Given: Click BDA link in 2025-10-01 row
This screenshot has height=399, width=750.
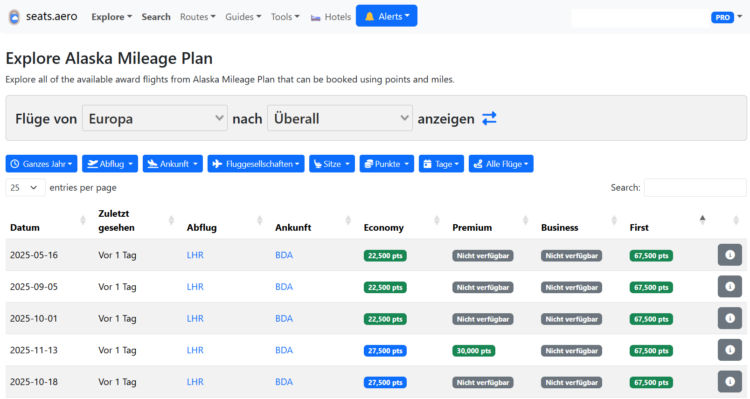Looking at the screenshot, I should (284, 318).
